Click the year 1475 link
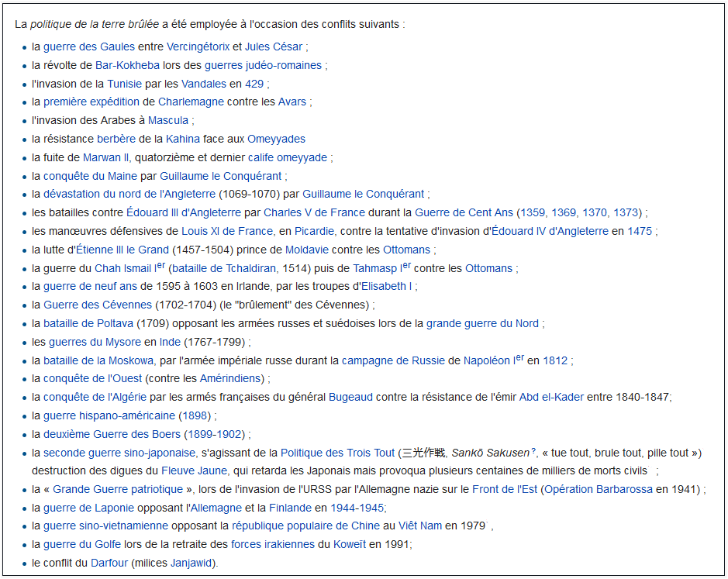 click(x=640, y=231)
